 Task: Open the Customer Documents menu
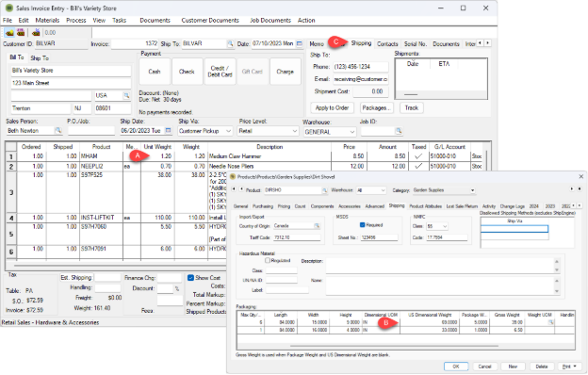pos(210,20)
